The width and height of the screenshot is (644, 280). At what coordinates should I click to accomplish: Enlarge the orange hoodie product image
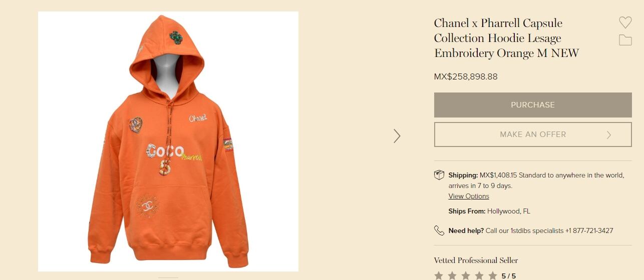[168, 141]
